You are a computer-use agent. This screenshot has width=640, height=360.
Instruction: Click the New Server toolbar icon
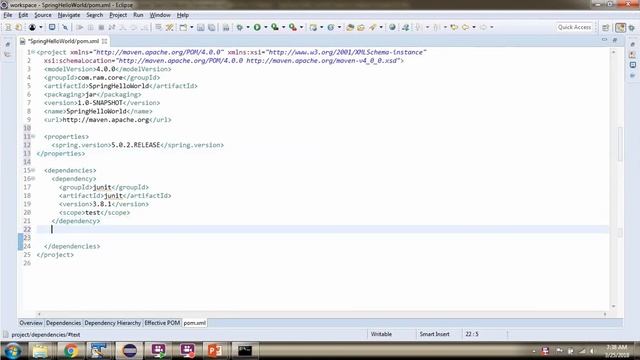(313, 27)
